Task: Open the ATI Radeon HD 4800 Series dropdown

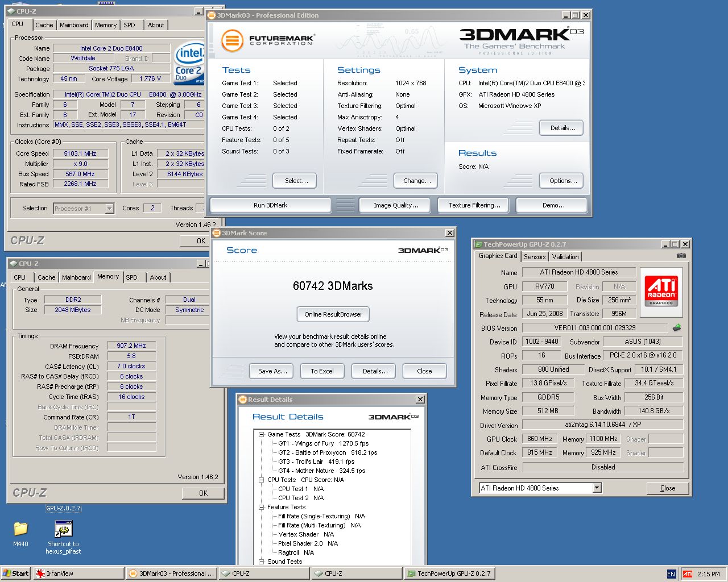Action: coord(597,488)
